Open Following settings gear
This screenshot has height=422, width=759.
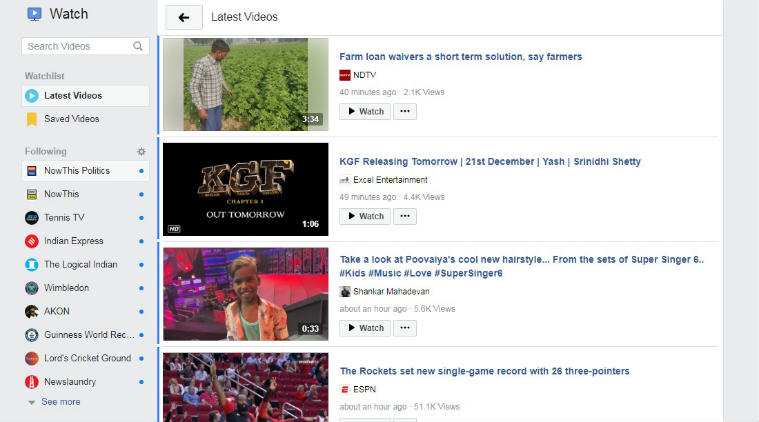(x=141, y=151)
